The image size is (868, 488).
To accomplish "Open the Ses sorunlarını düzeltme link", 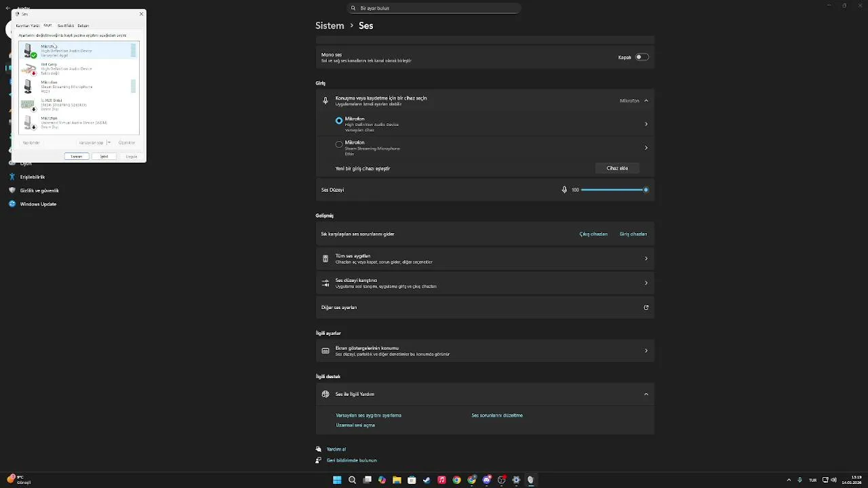I will pos(497,415).
